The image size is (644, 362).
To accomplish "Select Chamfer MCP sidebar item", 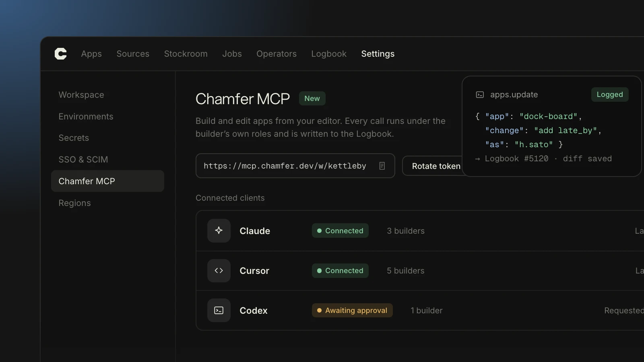I will 107,181.
